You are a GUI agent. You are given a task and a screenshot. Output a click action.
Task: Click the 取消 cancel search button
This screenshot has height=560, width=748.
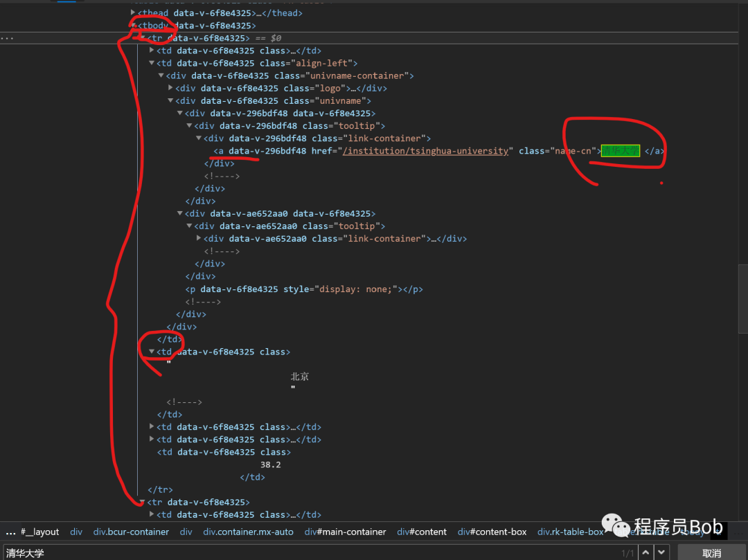pyautogui.click(x=711, y=553)
